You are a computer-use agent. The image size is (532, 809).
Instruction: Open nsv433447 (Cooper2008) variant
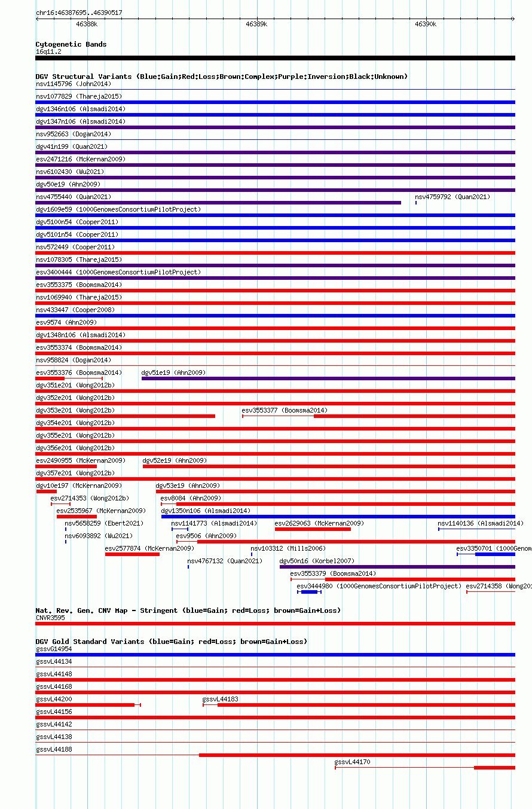point(75,310)
